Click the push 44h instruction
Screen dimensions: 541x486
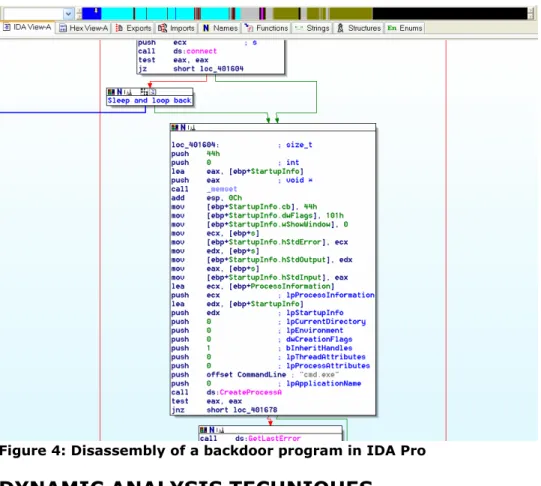(x=195, y=153)
